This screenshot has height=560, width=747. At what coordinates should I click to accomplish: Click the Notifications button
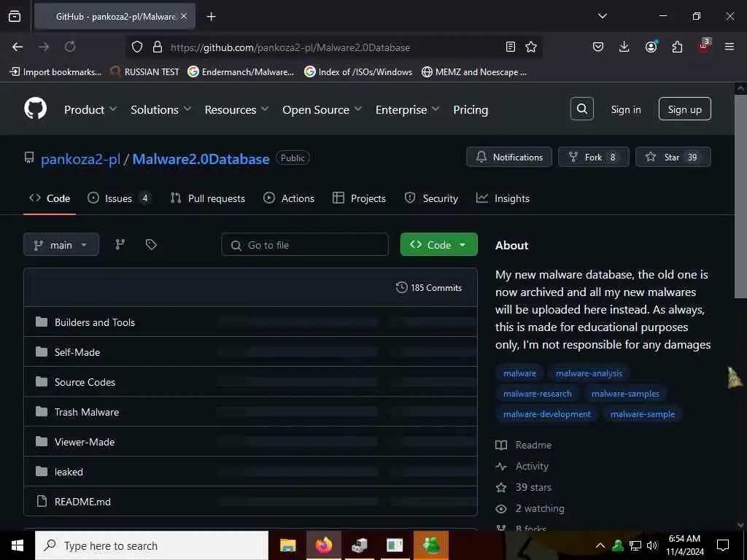[508, 157]
